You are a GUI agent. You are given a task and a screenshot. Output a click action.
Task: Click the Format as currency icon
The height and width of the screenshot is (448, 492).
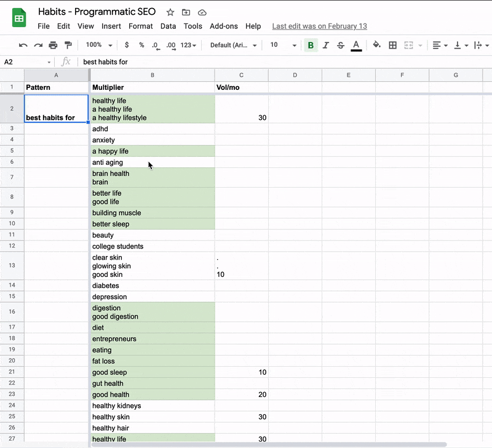point(127,45)
